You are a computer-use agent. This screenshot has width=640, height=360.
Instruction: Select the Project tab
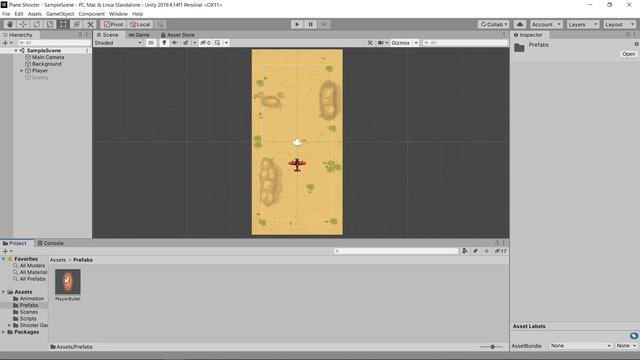(x=15, y=243)
